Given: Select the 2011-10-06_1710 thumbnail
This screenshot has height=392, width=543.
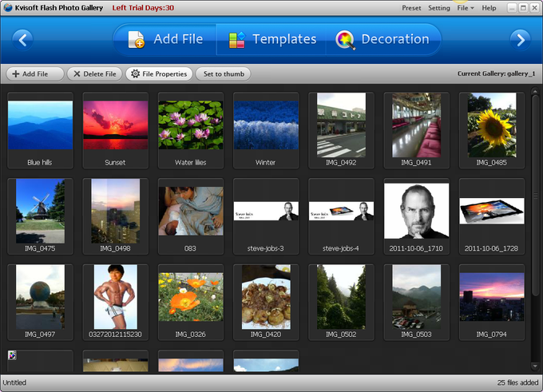Looking at the screenshot, I should [x=417, y=216].
